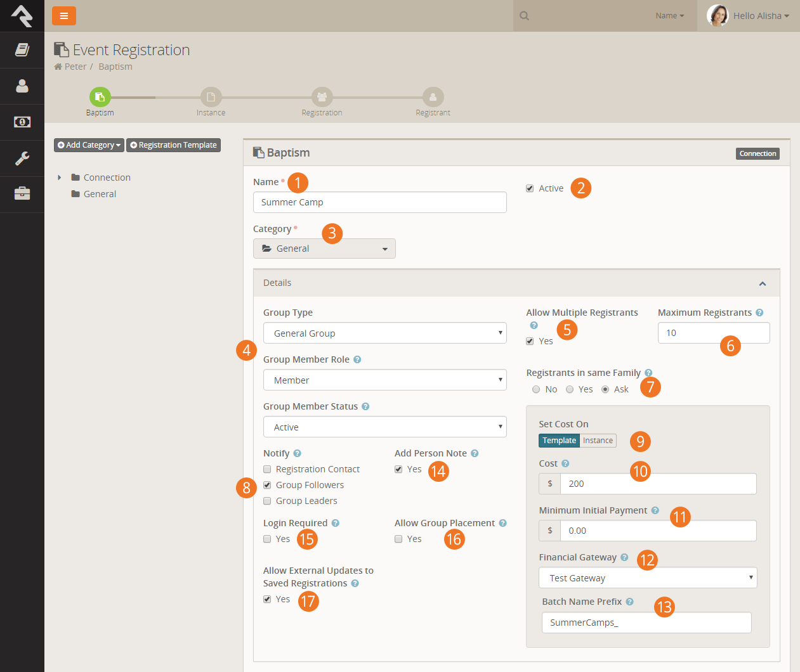800x672 pixels.
Task: Collapse the Details panel chevron
Action: [x=762, y=283]
